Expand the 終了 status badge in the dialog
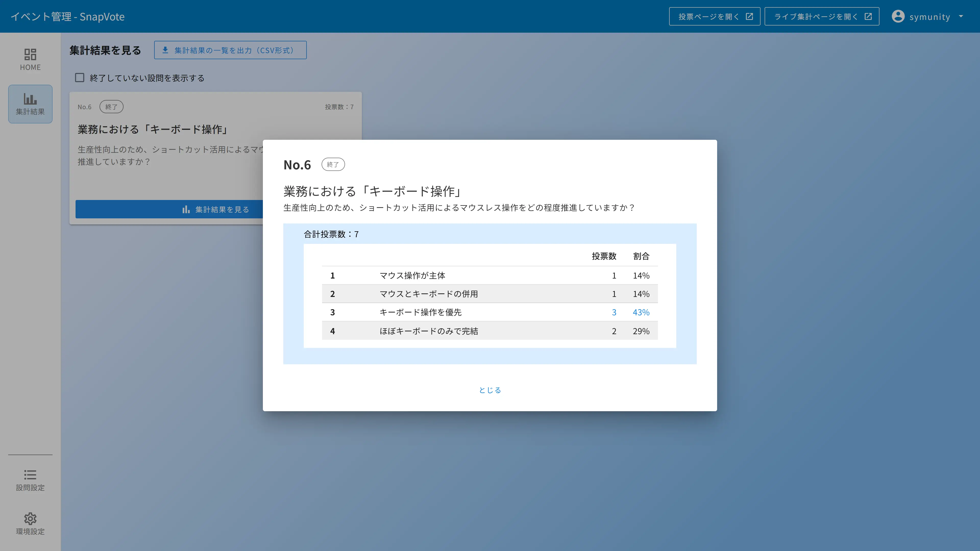This screenshot has width=980, height=551. coord(333,164)
